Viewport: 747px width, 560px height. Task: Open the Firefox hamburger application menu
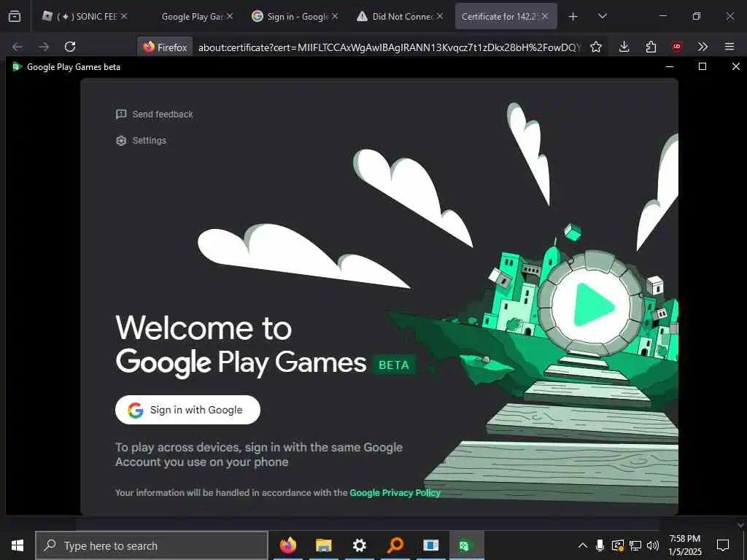729,47
